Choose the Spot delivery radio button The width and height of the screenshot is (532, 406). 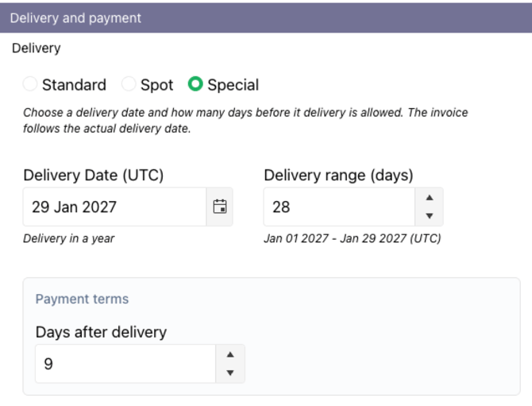pyautogui.click(x=129, y=84)
